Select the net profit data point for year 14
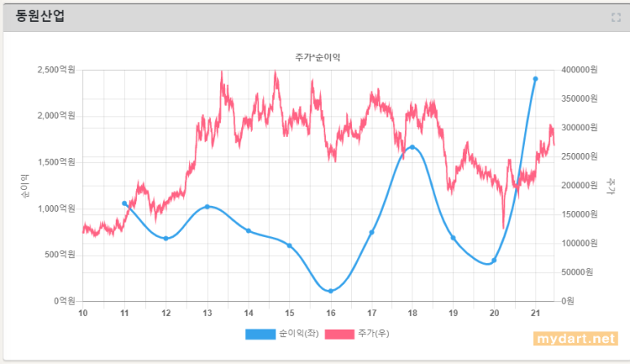 (x=249, y=230)
